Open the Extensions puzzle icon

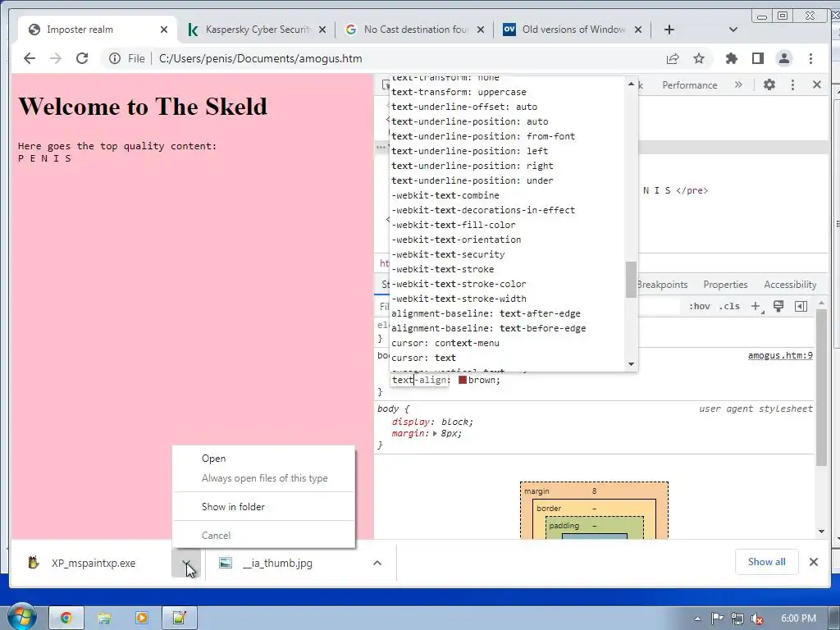click(731, 58)
